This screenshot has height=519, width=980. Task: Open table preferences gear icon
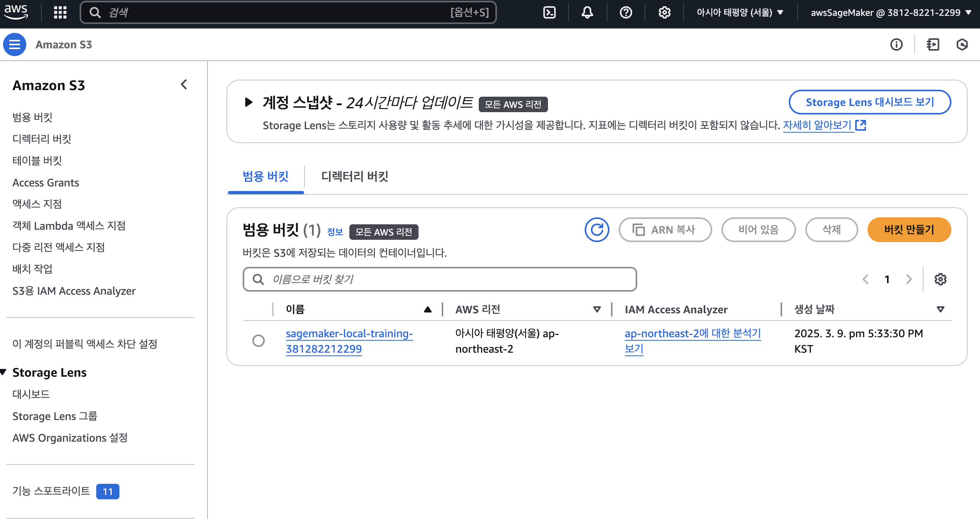[940, 279]
